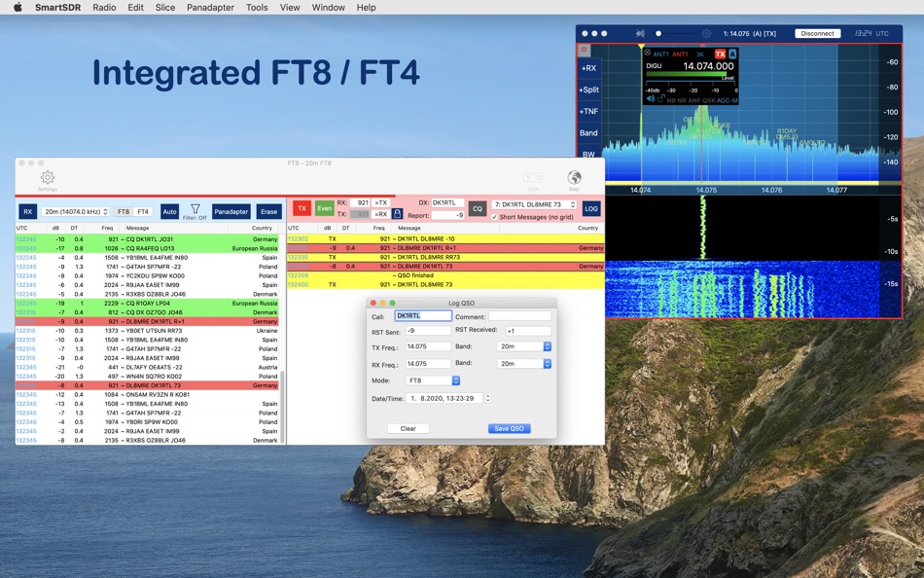Click +Split button on panadapter

(588, 90)
